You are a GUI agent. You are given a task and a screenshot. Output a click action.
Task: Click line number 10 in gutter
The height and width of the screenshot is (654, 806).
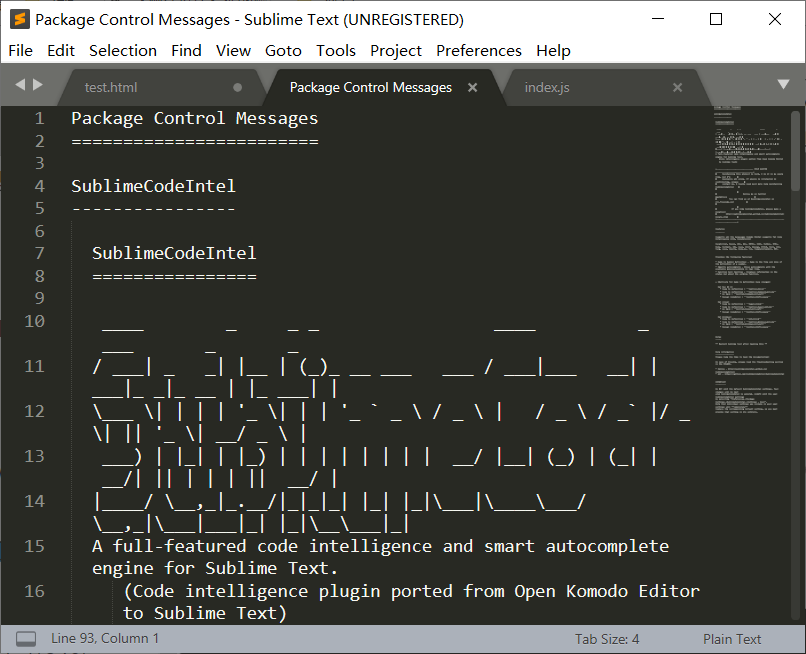pos(34,321)
